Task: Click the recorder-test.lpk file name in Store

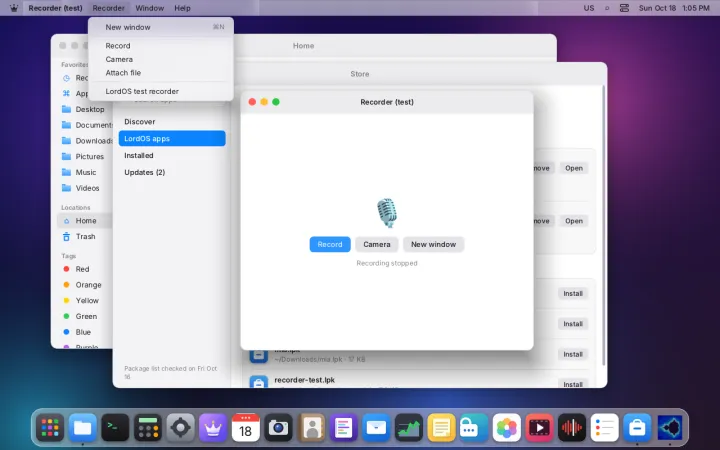Action: coord(304,380)
